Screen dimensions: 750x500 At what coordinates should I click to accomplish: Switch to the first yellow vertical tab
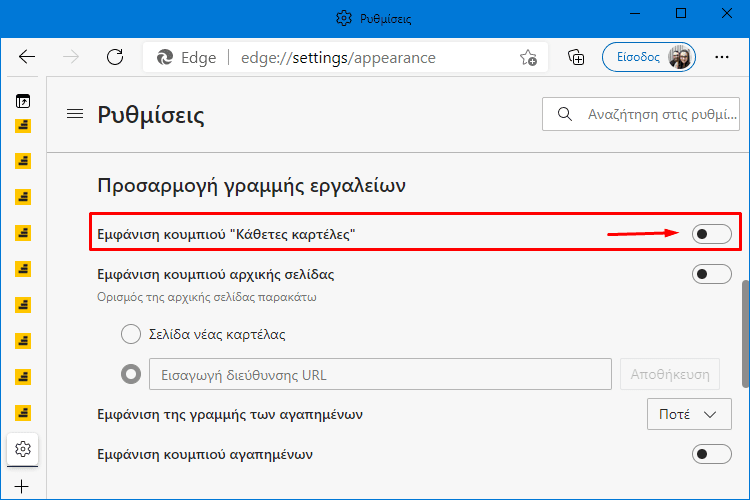(x=23, y=126)
